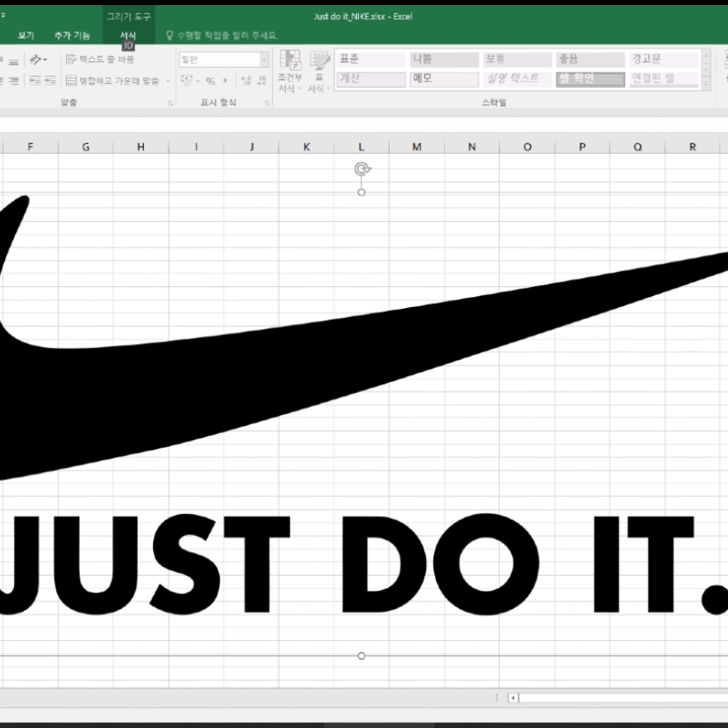Image resolution: width=728 pixels, height=728 pixels.
Task: Click the horizontal scrollbar track
Action: click(623, 698)
